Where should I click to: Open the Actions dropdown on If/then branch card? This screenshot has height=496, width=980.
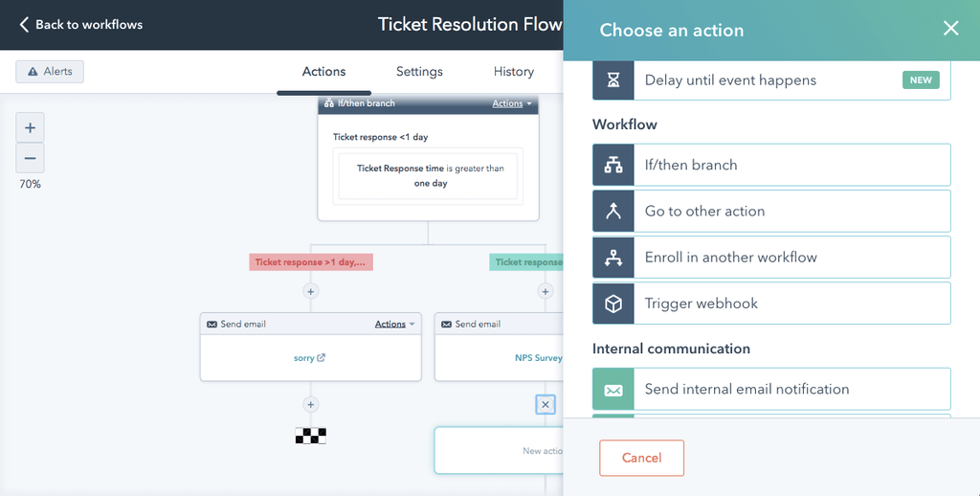512,103
